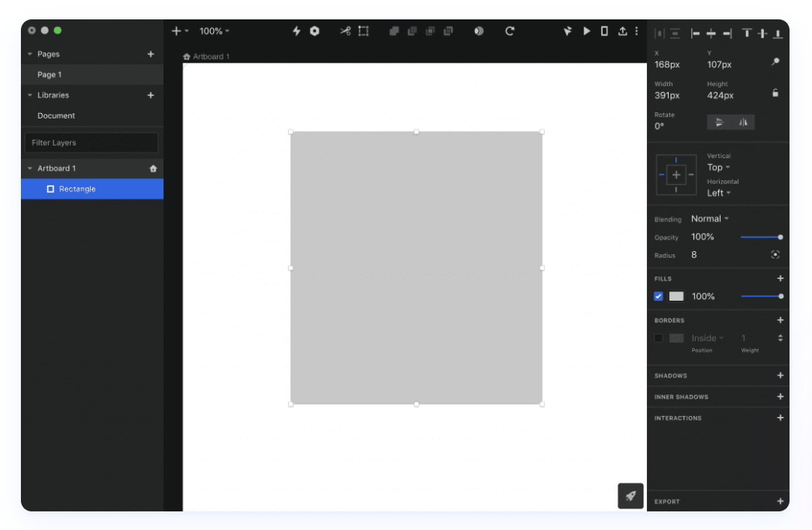The width and height of the screenshot is (812, 530).
Task: Align the rectangle to right edge
Action: pos(728,33)
